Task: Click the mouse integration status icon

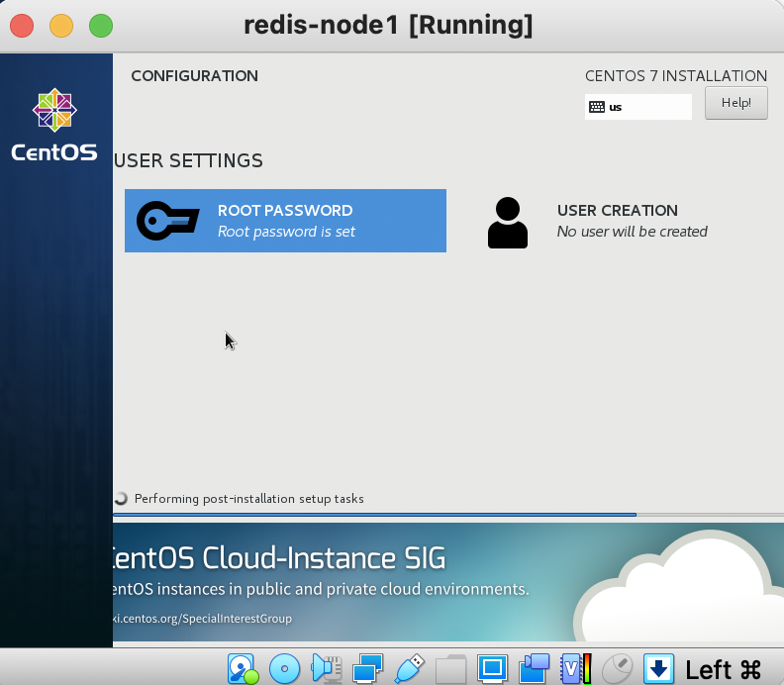Action: [618, 668]
